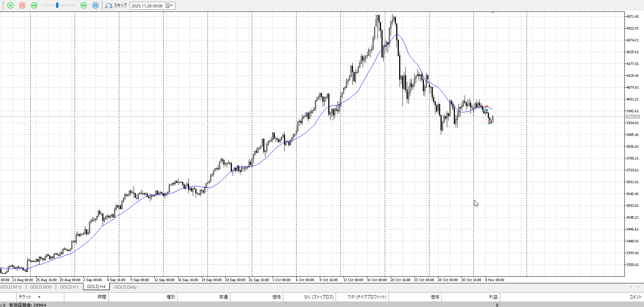Click the green fast-forward button
The height and width of the screenshot is (307, 644).
point(83,6)
